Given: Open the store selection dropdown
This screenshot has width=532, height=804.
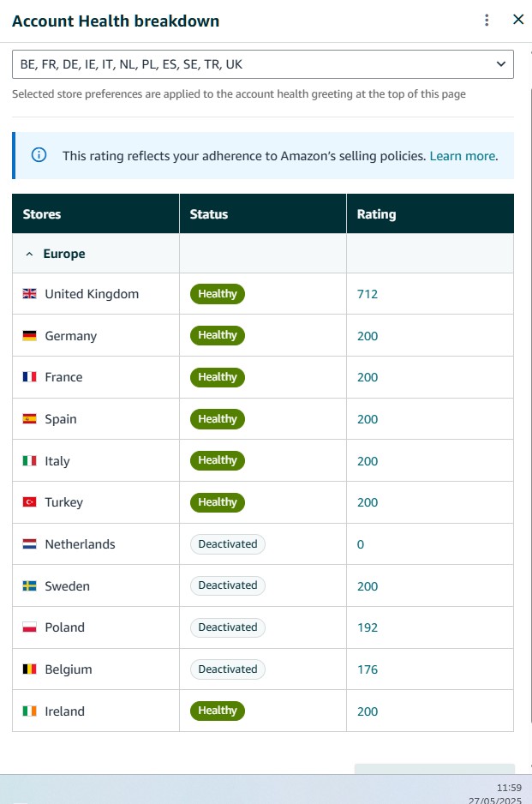Looking at the screenshot, I should pos(262,64).
